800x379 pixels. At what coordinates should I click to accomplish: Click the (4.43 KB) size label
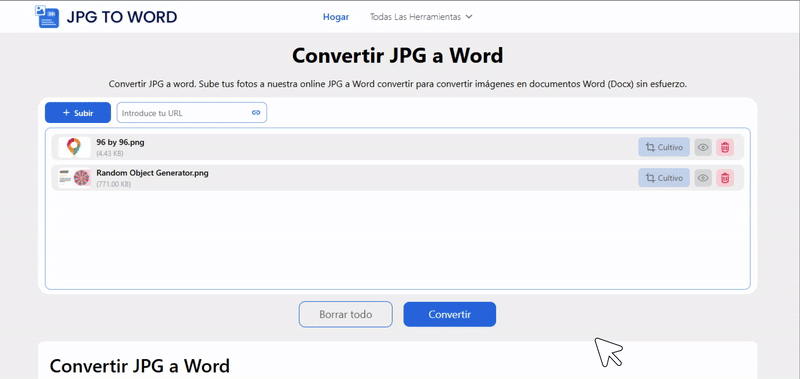(x=110, y=154)
